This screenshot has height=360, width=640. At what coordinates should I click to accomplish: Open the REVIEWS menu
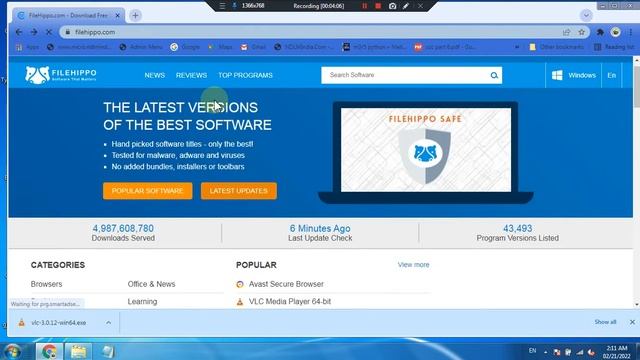point(191,76)
